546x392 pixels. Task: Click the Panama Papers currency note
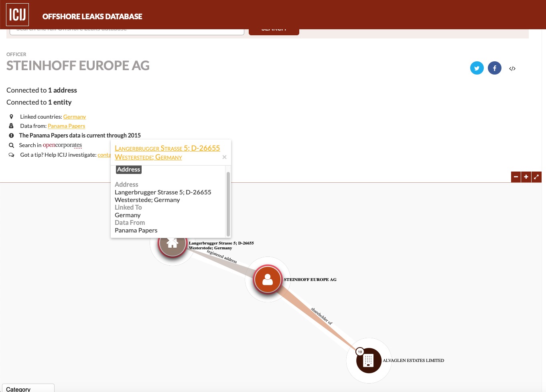[80, 135]
